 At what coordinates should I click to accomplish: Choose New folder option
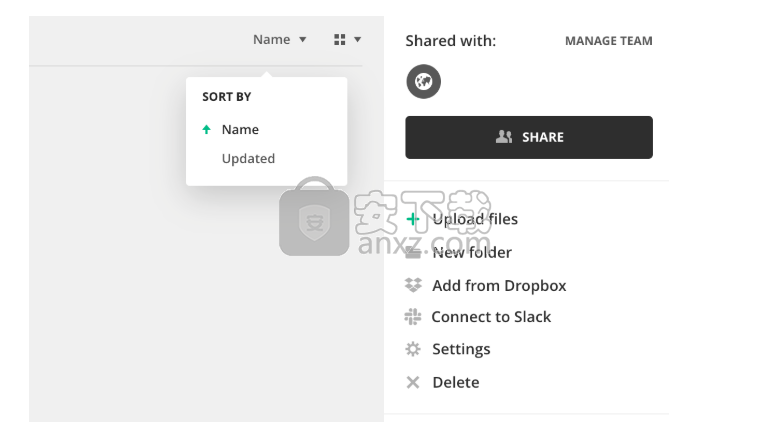pos(472,252)
